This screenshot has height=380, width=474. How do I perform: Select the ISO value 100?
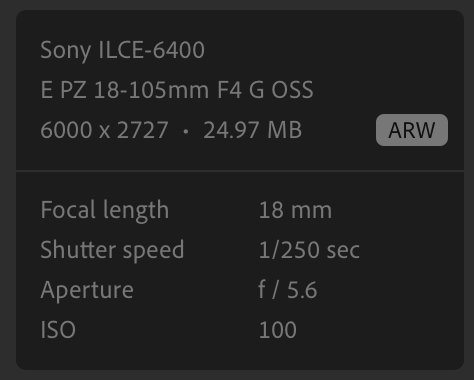tap(278, 330)
